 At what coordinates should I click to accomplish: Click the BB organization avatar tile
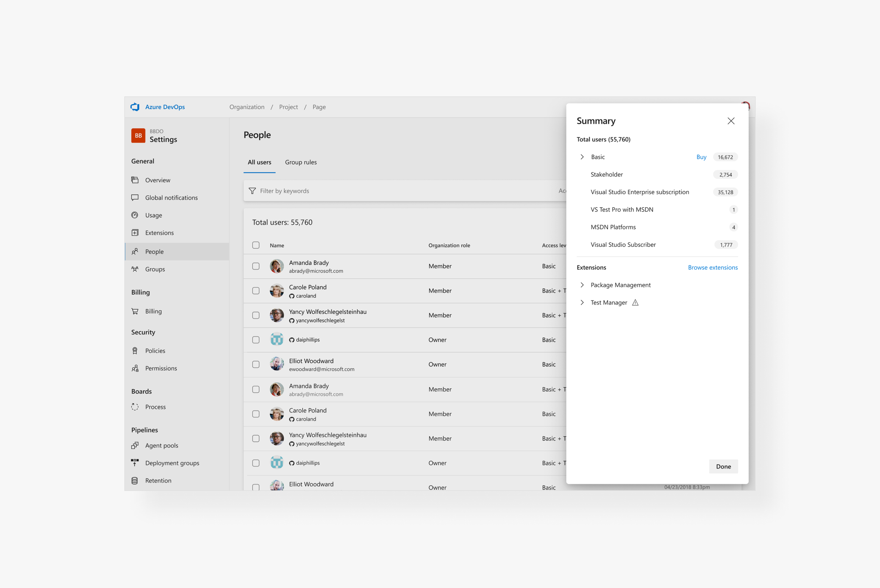coord(138,136)
